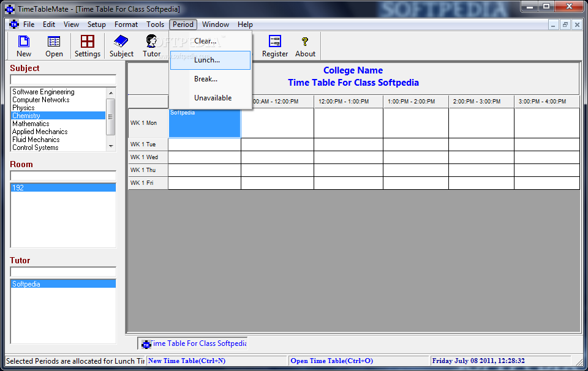Click the icon on the bottom window tab
Viewport: 588px width, 371px height.
point(146,344)
